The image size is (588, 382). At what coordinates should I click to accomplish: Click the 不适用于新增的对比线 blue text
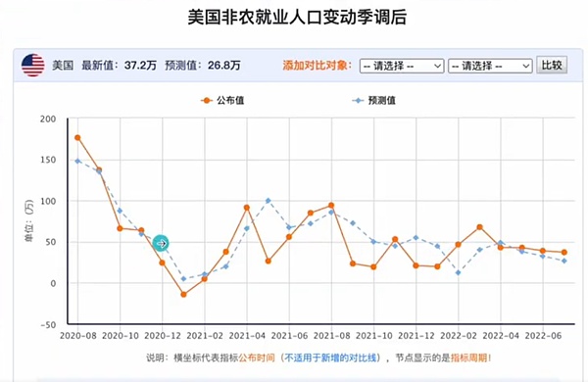(330, 358)
